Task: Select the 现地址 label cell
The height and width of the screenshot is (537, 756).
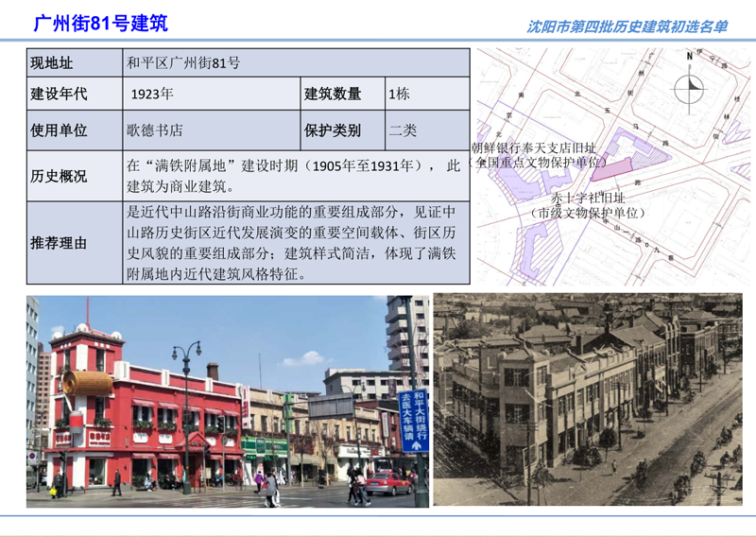Action: tap(74, 63)
